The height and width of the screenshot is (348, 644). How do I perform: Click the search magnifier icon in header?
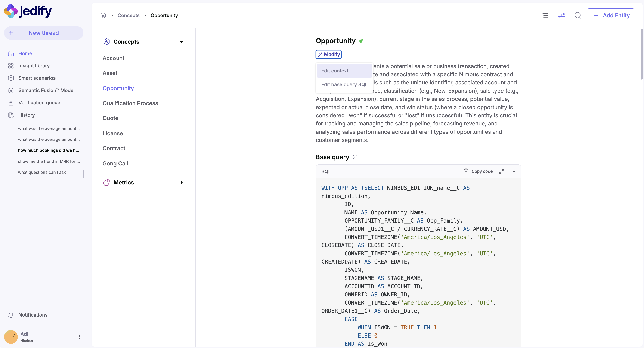578,16
